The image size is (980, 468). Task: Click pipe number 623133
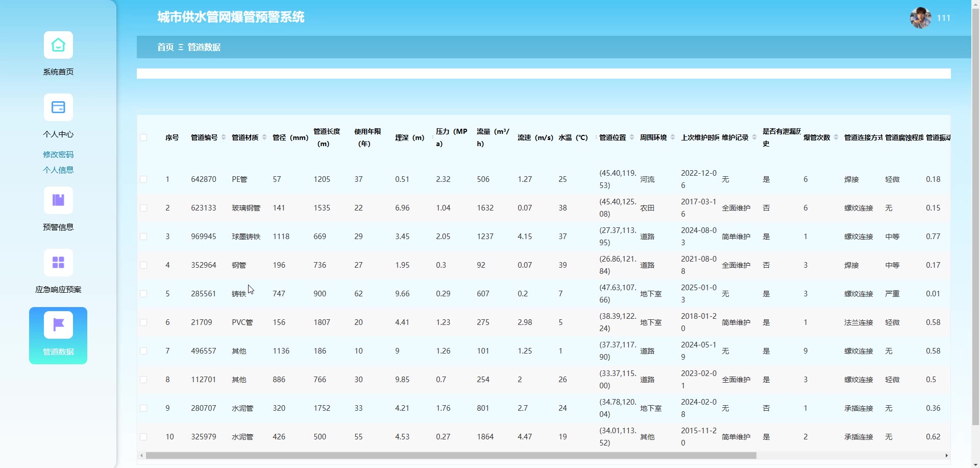pyautogui.click(x=204, y=208)
